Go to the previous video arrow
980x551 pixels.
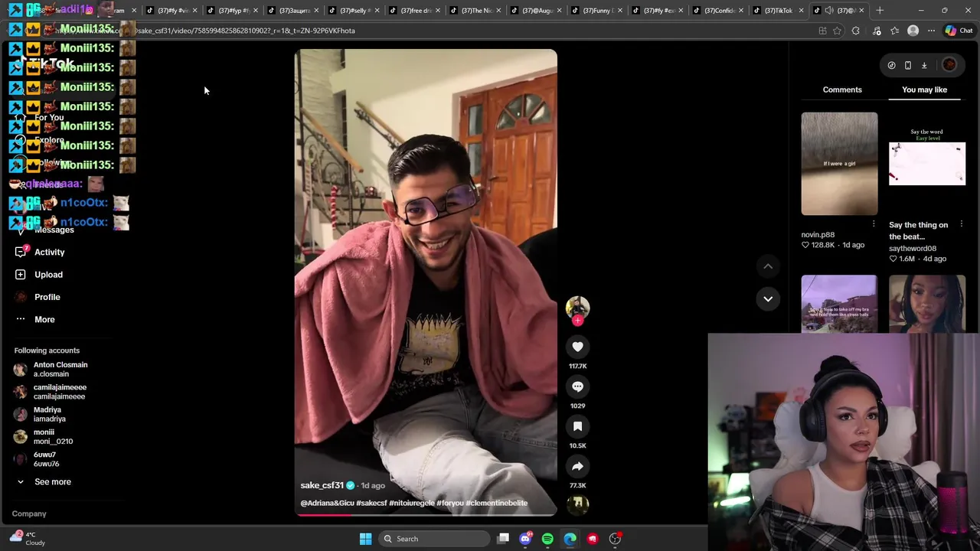click(x=768, y=266)
